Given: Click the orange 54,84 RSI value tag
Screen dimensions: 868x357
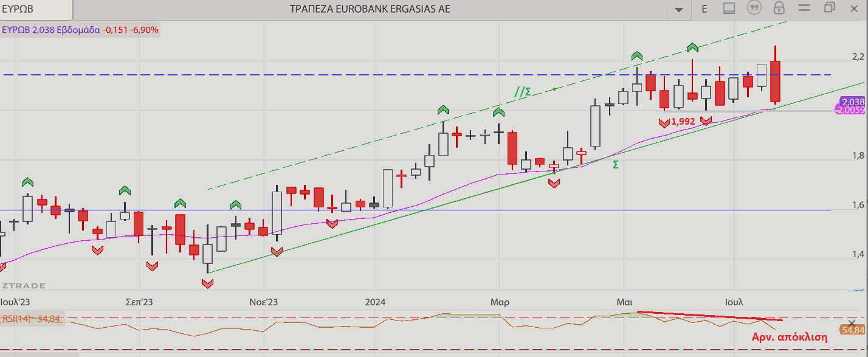Looking at the screenshot, I should pos(852,330).
